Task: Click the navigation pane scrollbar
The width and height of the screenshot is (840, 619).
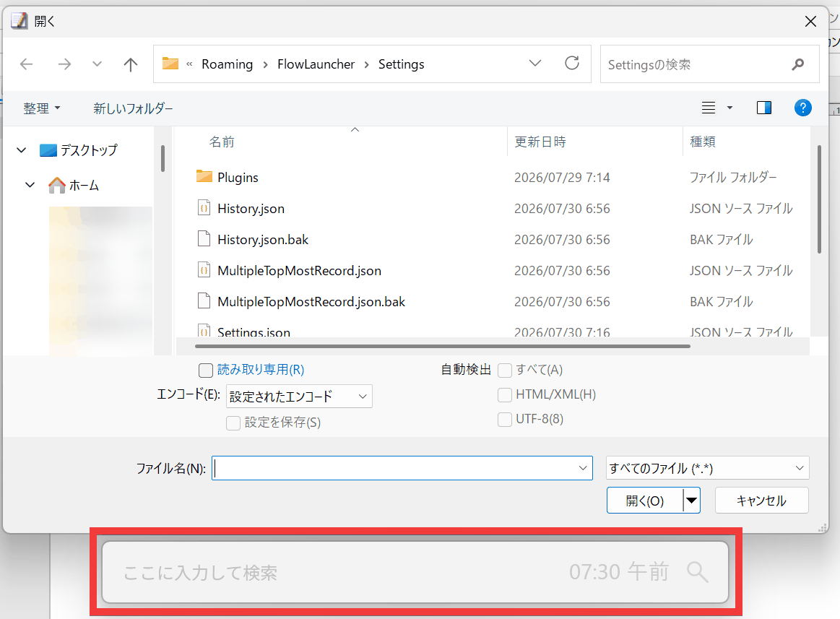Action: coord(163,159)
